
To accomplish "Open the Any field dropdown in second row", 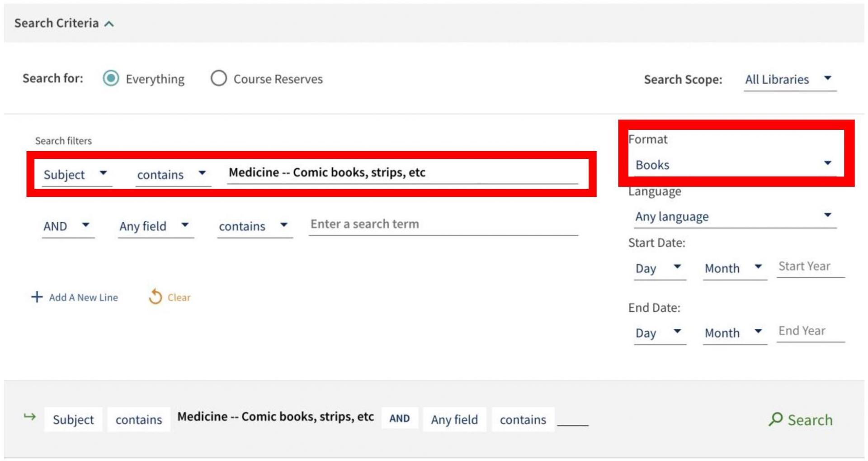I will (x=156, y=226).
